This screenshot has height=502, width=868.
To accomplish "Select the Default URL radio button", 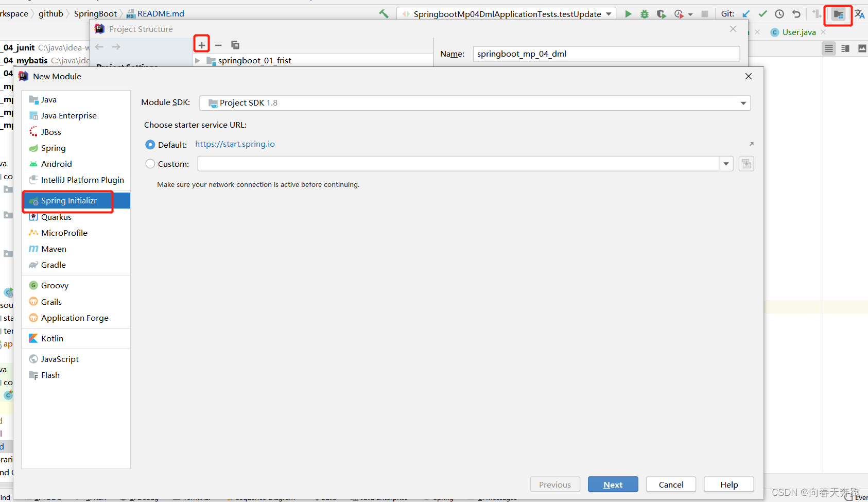I will [x=150, y=145].
